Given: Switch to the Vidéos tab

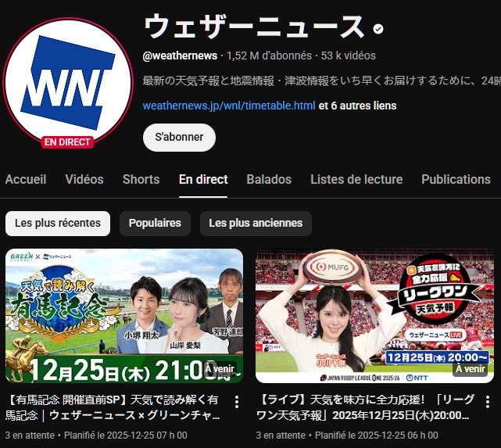Looking at the screenshot, I should click(84, 179).
